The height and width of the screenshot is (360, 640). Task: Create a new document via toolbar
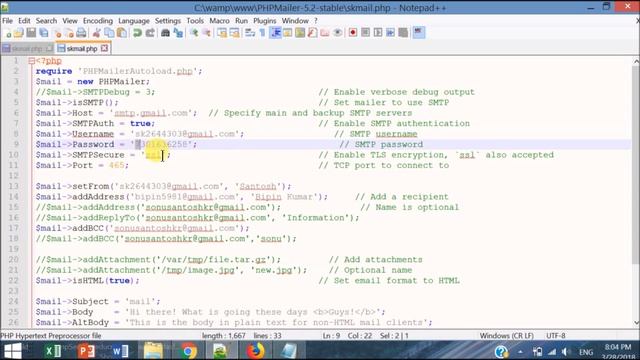pos(8,33)
